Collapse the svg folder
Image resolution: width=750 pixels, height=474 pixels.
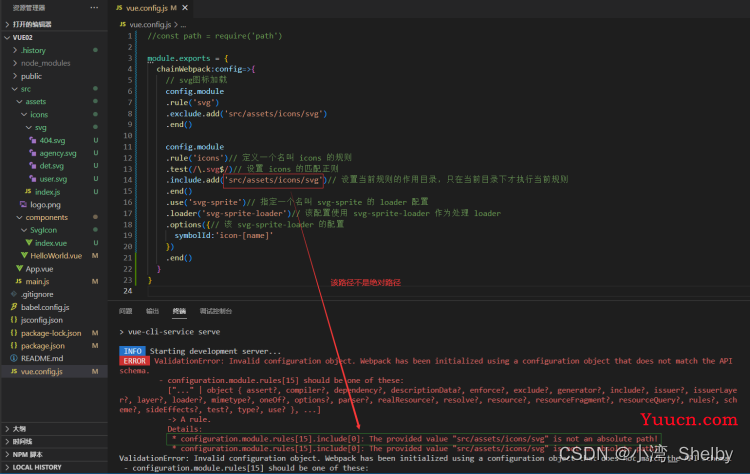coord(29,127)
